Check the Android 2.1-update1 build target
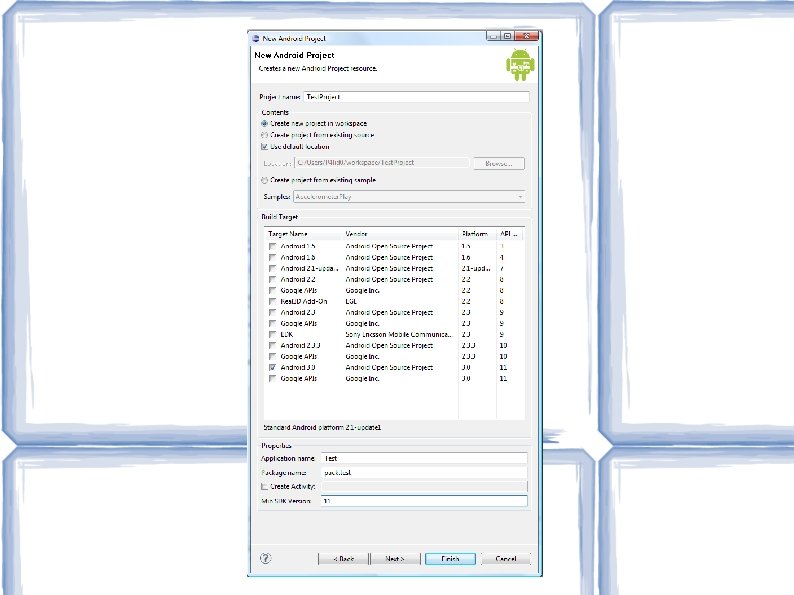Image resolution: width=794 pixels, height=595 pixels. (272, 268)
